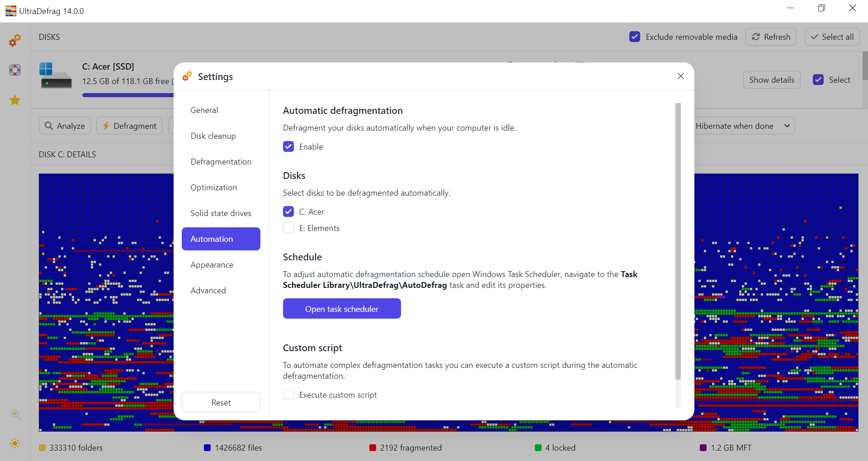Click the 'DISK C: DETAILS' heading

(x=67, y=155)
